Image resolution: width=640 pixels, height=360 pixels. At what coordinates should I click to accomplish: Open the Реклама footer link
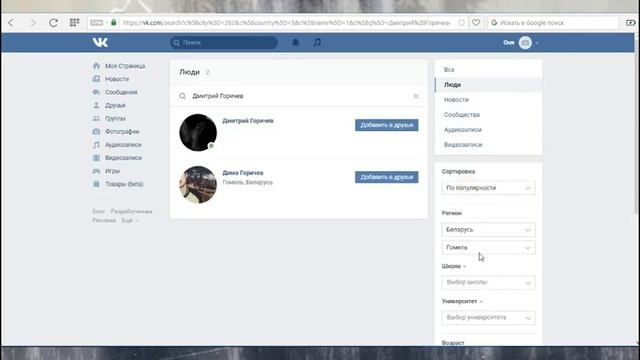(x=104, y=220)
